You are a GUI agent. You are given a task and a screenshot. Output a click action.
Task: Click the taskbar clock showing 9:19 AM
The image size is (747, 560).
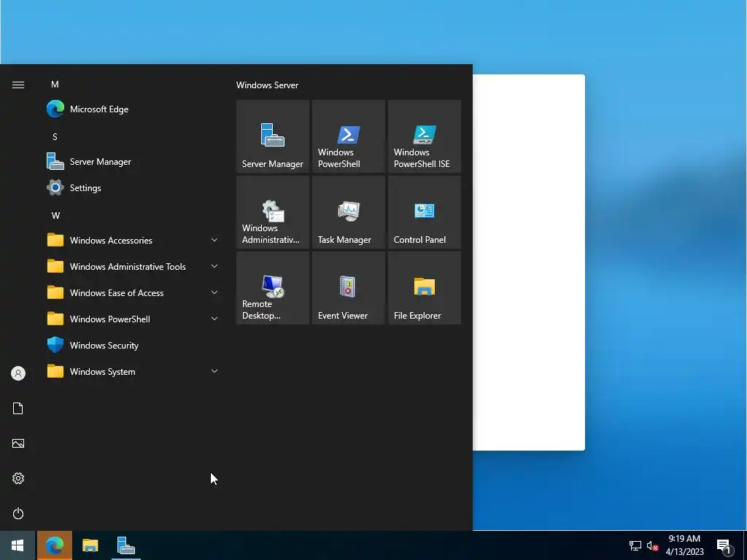tap(684, 545)
